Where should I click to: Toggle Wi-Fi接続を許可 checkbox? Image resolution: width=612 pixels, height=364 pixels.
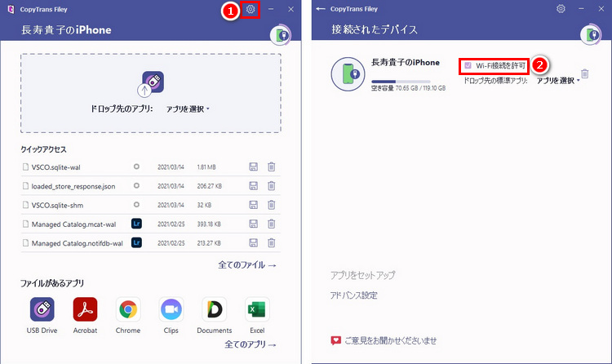pyautogui.click(x=468, y=65)
